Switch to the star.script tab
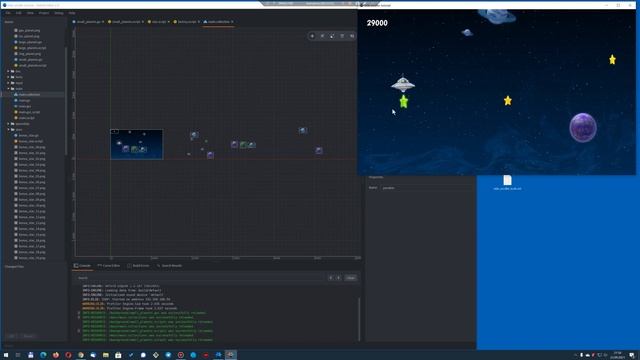Screen dimensions: 640x360 coord(159,22)
